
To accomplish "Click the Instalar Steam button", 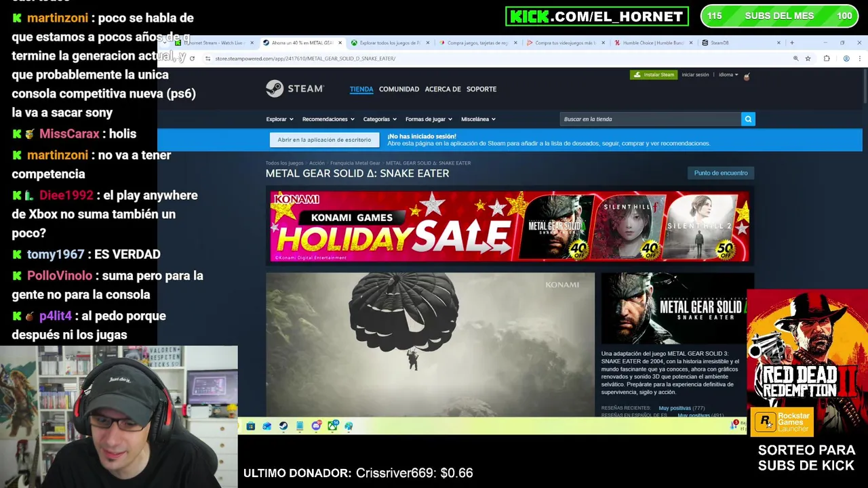I will click(654, 75).
